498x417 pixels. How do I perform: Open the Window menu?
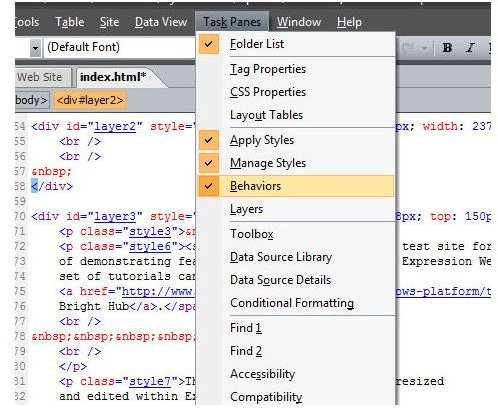coord(299,22)
